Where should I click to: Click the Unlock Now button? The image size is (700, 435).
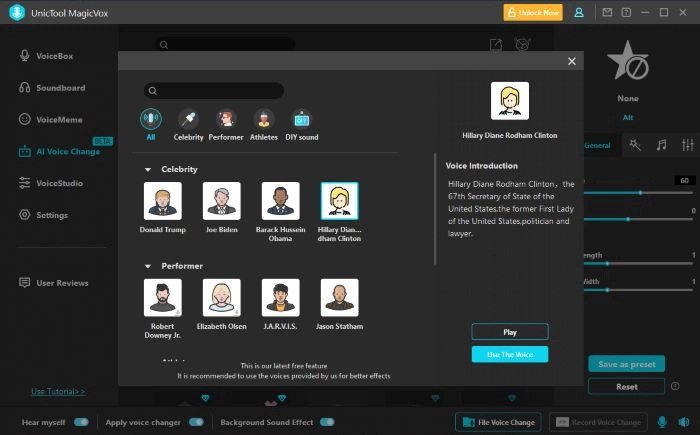click(533, 13)
